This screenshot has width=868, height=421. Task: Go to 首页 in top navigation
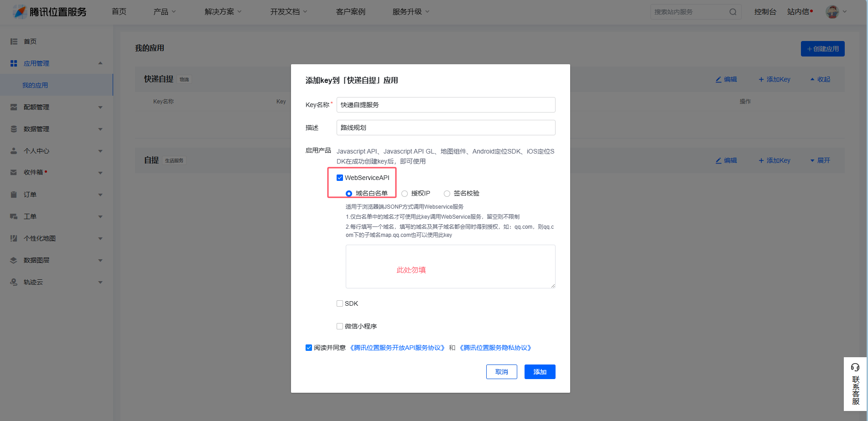pos(119,12)
